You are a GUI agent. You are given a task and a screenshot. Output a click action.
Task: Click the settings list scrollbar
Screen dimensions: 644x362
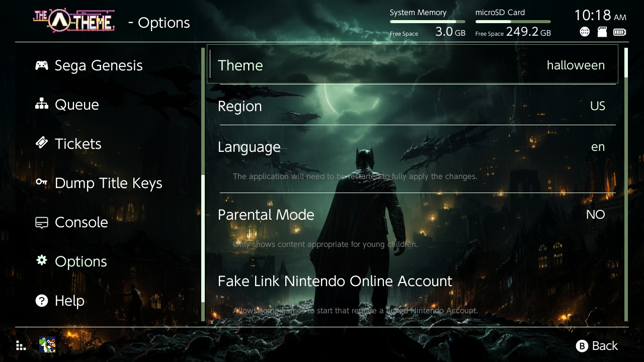626,184
